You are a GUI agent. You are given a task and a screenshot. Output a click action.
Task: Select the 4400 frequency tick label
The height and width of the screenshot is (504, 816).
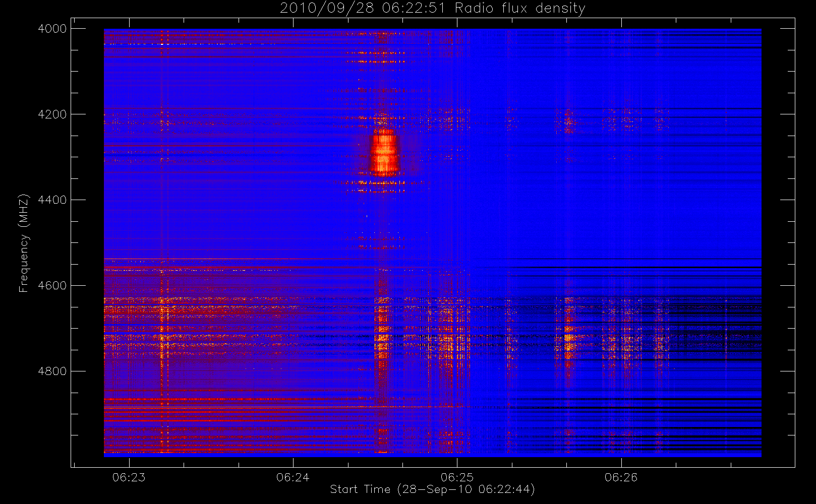[52, 200]
